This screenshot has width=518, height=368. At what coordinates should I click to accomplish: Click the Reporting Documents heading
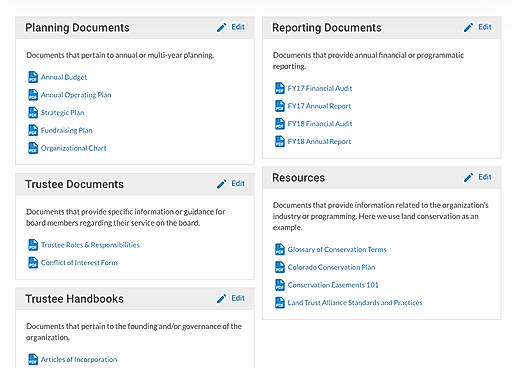[327, 27]
